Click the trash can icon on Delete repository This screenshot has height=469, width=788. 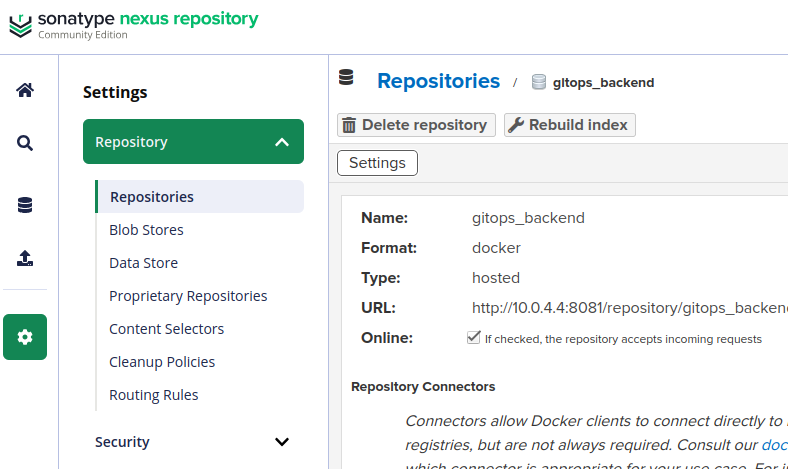[349, 125]
